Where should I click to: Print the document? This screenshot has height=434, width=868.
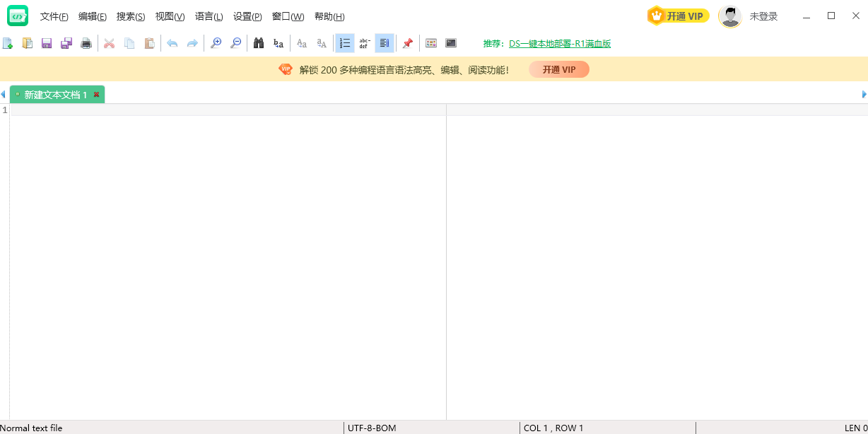coord(86,42)
